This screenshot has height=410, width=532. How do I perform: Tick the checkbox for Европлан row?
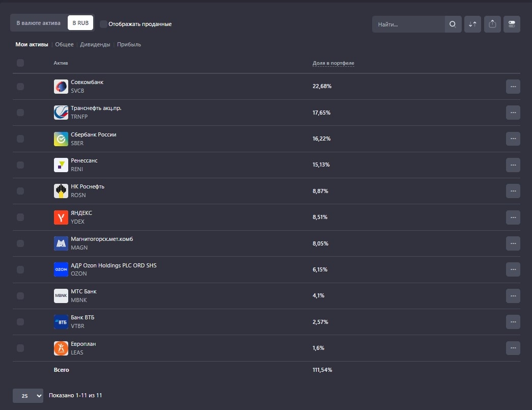pyautogui.click(x=20, y=348)
